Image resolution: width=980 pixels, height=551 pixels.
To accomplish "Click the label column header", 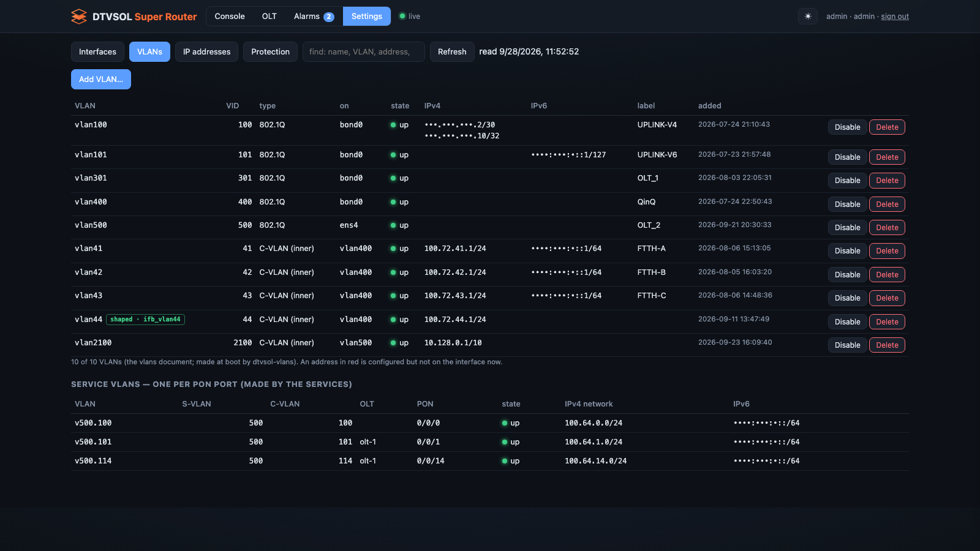I will pyautogui.click(x=646, y=106).
